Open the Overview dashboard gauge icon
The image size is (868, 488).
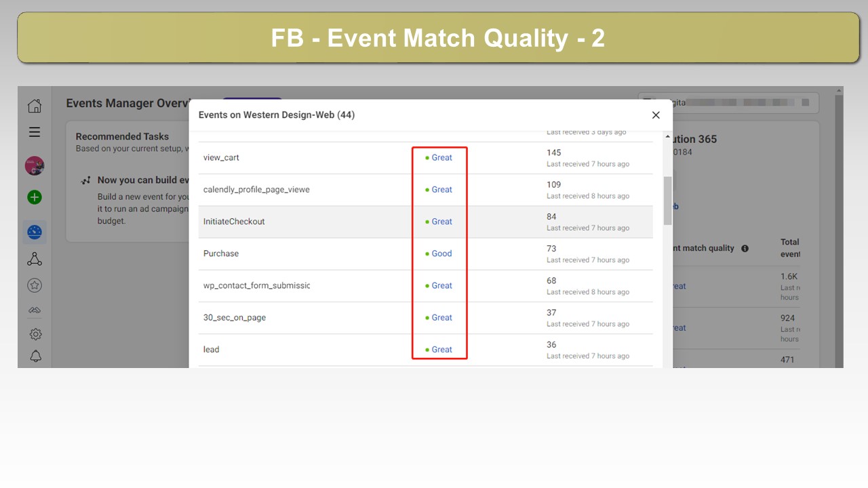tap(35, 232)
